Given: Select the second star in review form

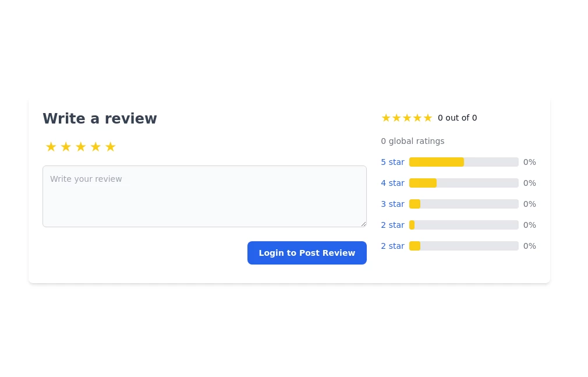Looking at the screenshot, I should point(66,147).
